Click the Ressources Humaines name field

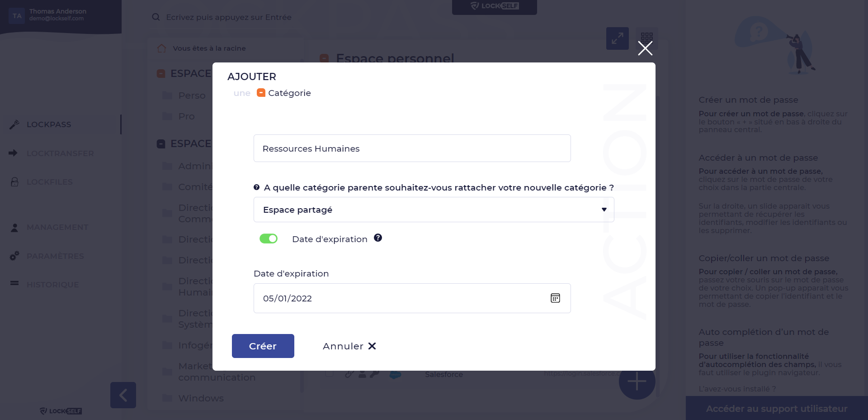tap(412, 148)
